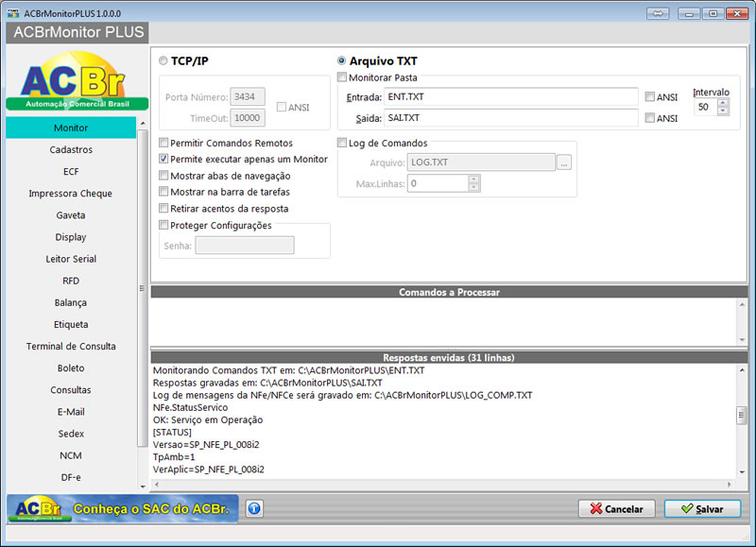The height and width of the screenshot is (547, 756).
Task: Uncheck Permite executar apenas um Monitor
Action: (163, 159)
